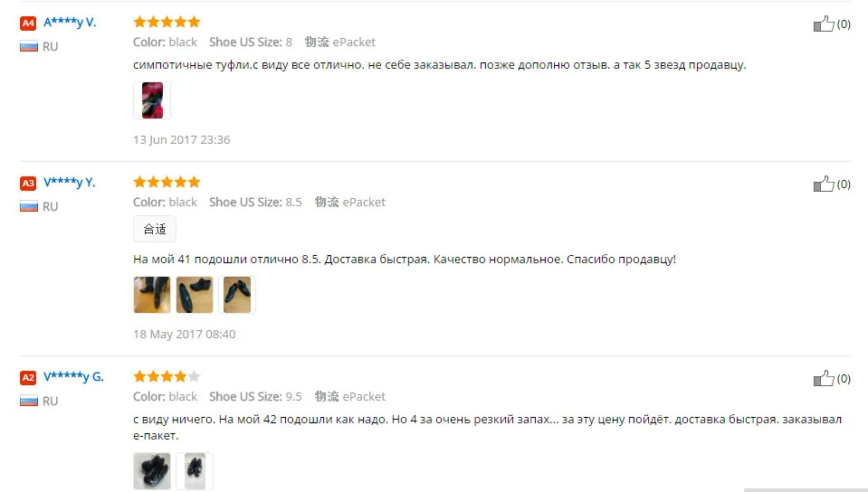This screenshot has width=868, height=492.
Task: Open first photo in V*****y G. review
Action: pyautogui.click(x=152, y=471)
